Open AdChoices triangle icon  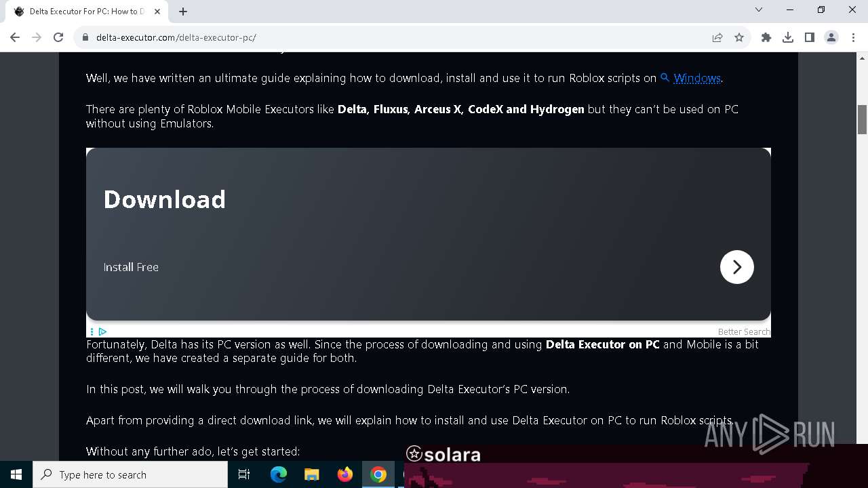102,331
